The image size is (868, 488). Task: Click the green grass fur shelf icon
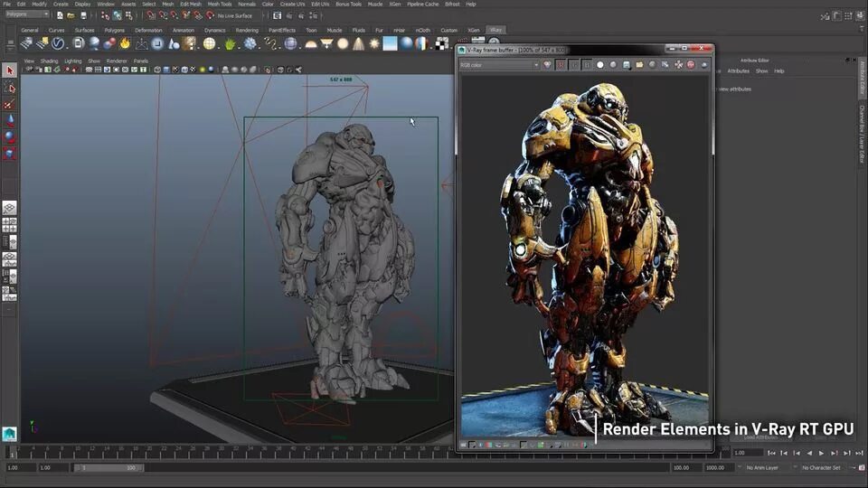click(230, 43)
